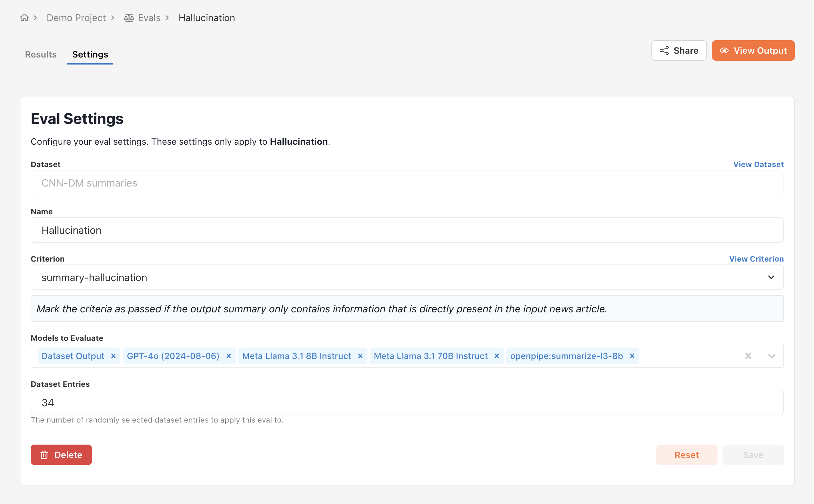
Task: Remove Dataset Output model tag
Action: coord(113,356)
